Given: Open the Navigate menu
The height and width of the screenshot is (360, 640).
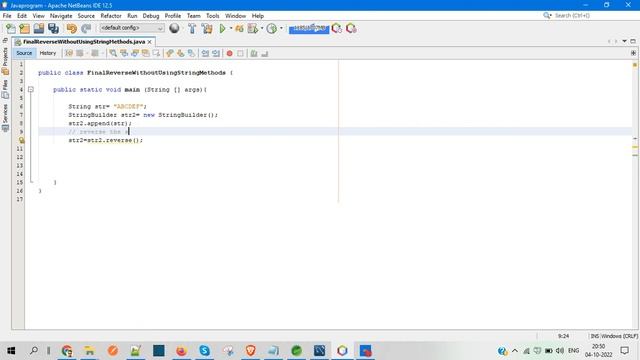Looking at the screenshot, I should tap(61, 16).
